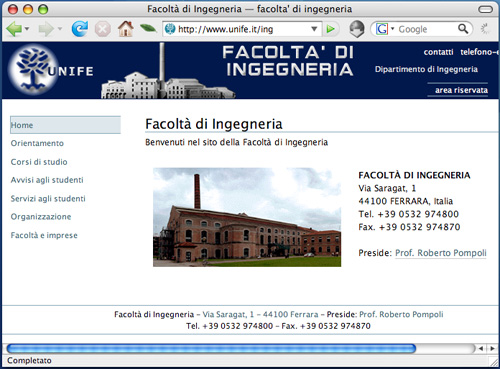Click the green Go arrow button
The height and width of the screenshot is (369, 500).
pos(330,29)
